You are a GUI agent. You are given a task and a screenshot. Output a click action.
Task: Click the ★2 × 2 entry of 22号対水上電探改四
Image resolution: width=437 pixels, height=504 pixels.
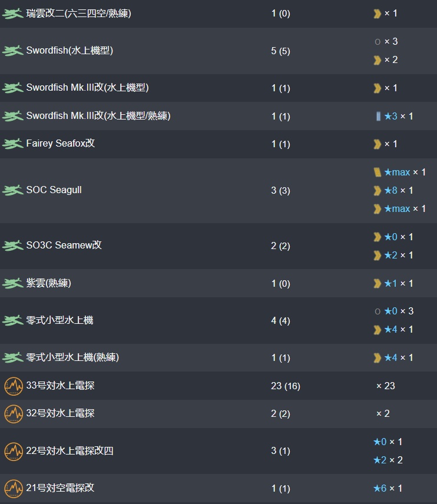[x=388, y=460]
